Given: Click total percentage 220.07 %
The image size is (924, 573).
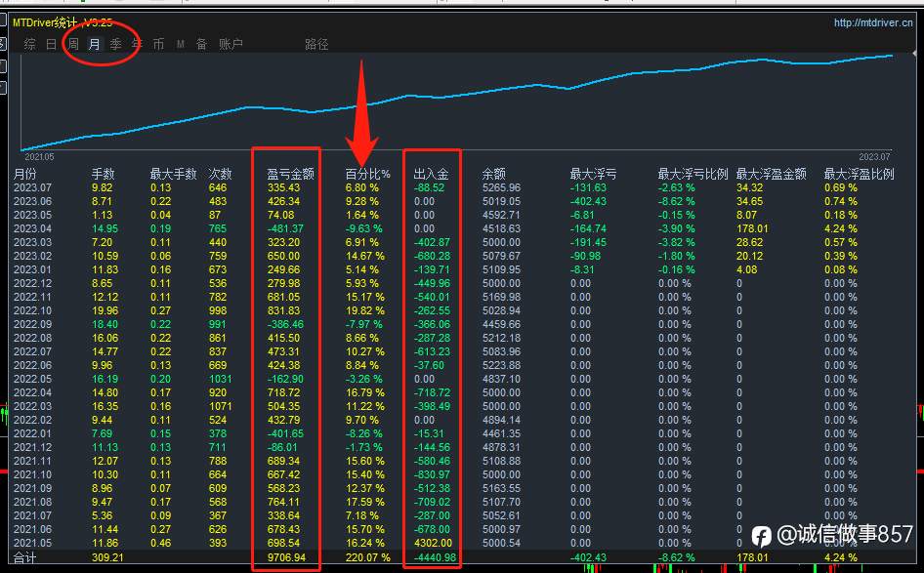Looking at the screenshot, I should pyautogui.click(x=367, y=557).
